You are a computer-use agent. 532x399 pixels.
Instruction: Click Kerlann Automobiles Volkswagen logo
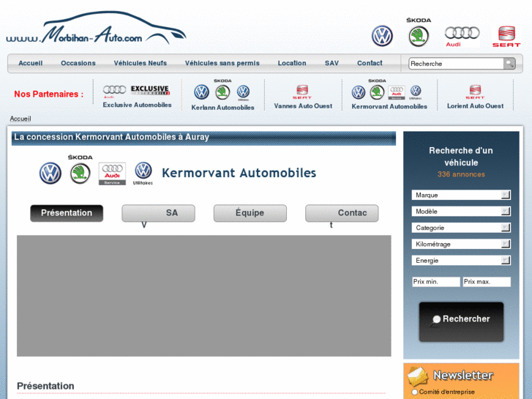tap(201, 92)
